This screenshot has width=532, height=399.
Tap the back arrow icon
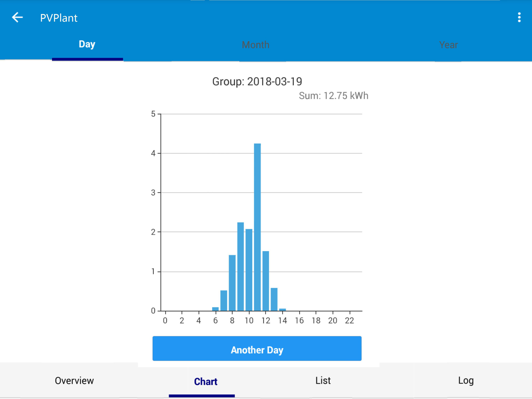click(17, 18)
